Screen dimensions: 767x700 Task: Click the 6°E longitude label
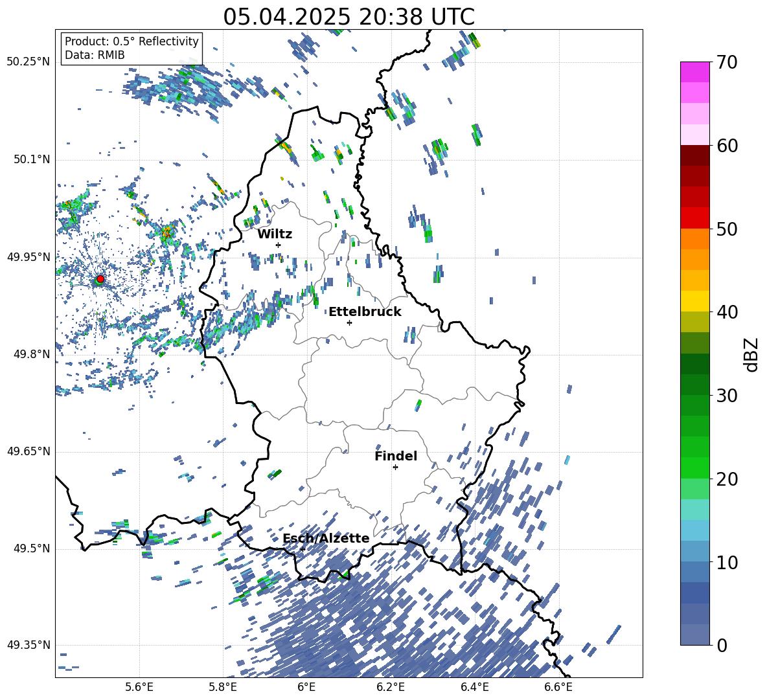306,687
